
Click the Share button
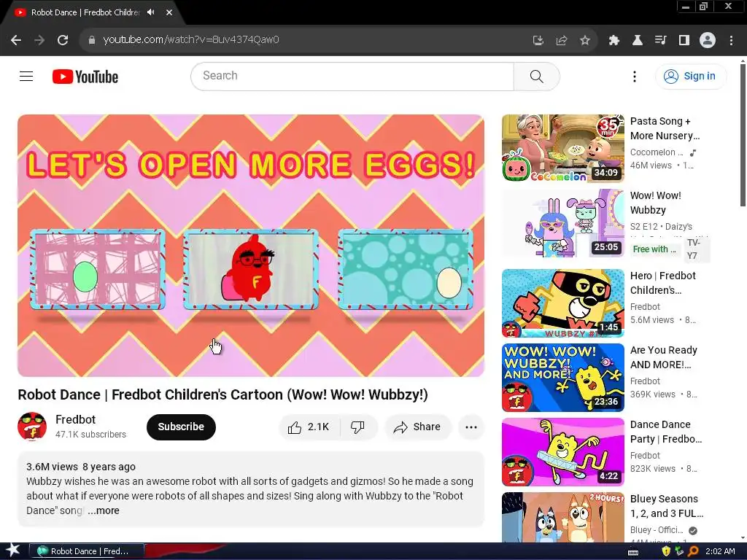click(417, 427)
